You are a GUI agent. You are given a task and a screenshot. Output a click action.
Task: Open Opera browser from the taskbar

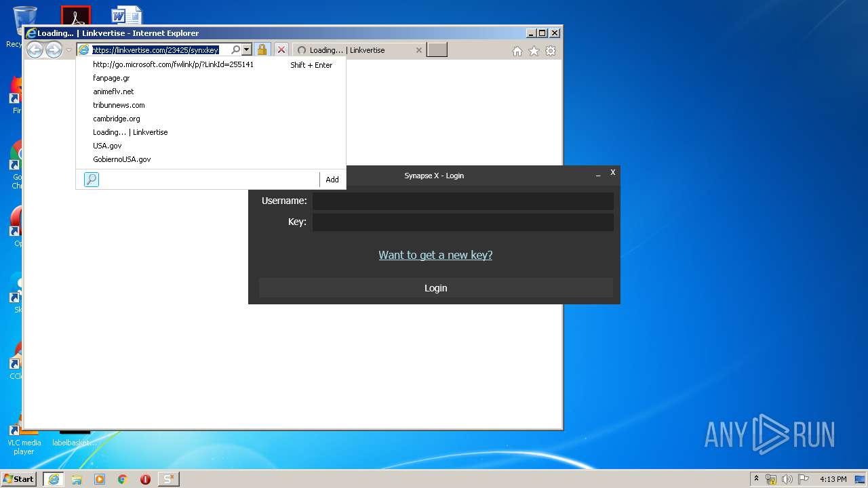pyautogui.click(x=145, y=479)
